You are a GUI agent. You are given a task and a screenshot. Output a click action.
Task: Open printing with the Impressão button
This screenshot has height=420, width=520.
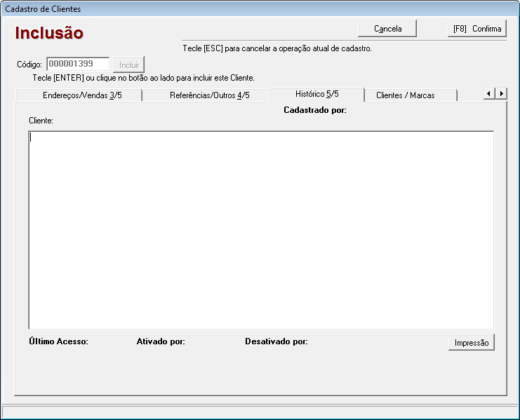pos(471,343)
